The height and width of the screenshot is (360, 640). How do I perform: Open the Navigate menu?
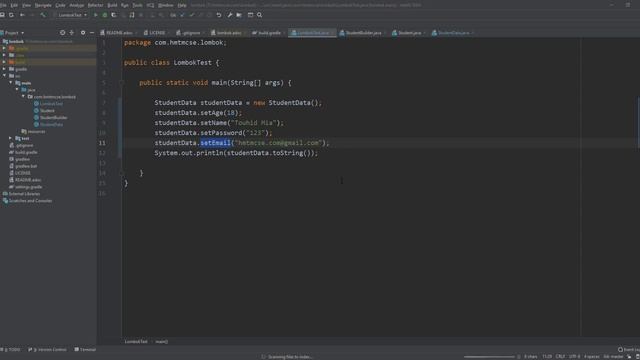click(x=43, y=5)
